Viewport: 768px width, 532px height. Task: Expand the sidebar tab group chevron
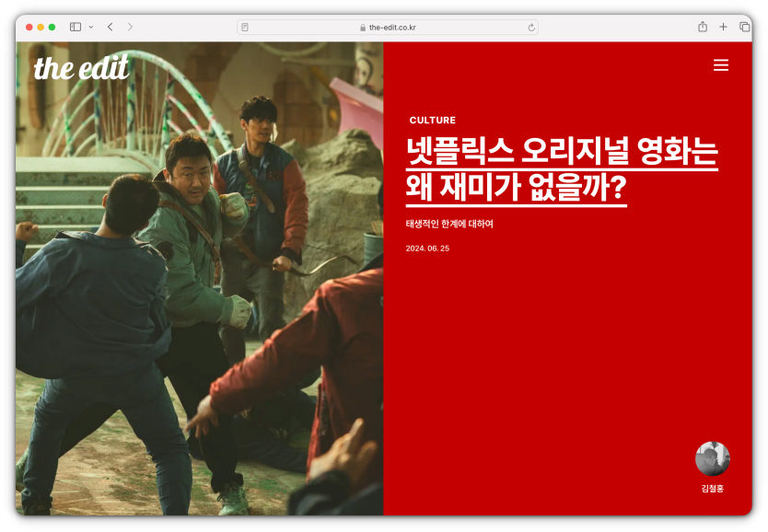90,28
